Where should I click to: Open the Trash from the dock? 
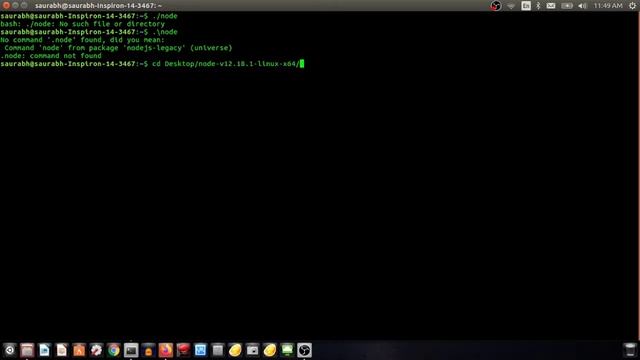point(630,350)
